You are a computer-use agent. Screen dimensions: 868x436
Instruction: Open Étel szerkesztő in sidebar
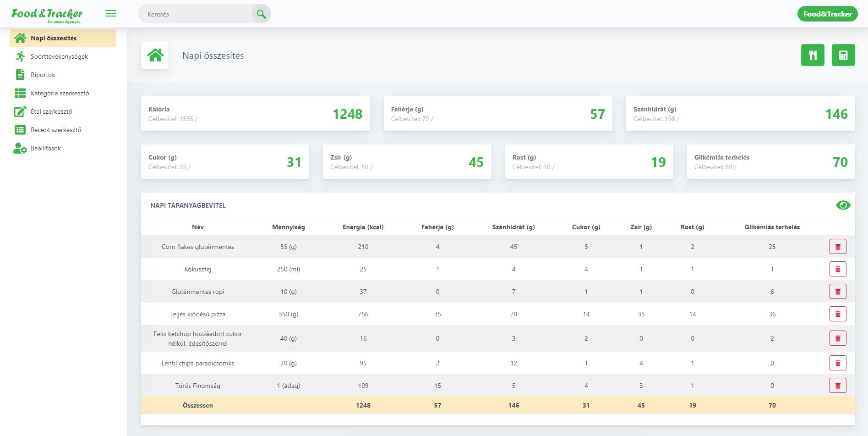coord(63,111)
